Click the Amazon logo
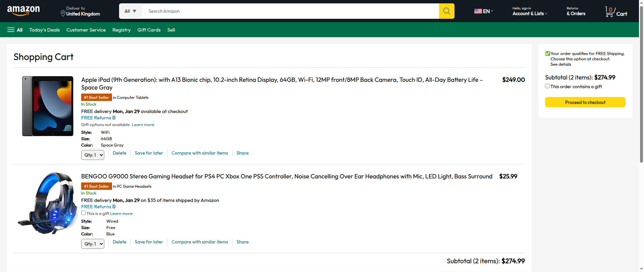The height and width of the screenshot is (272, 644). pos(23,11)
